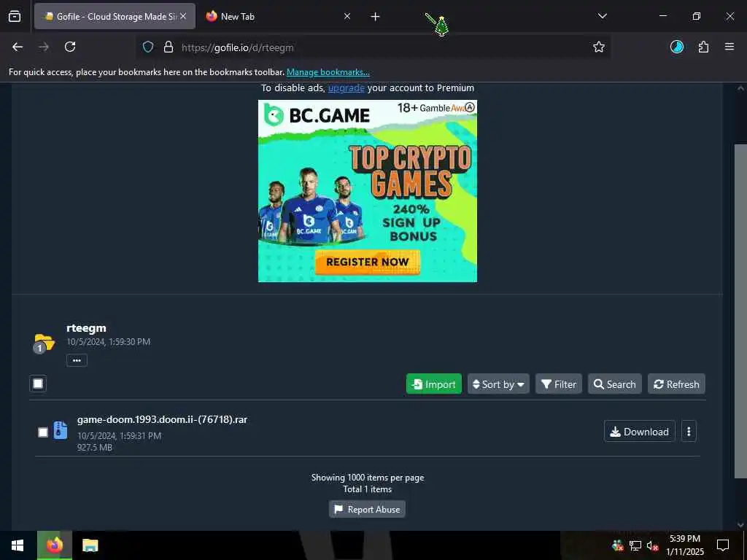The height and width of the screenshot is (560, 747).
Task: Click Firefox icon in the taskbar
Action: (54, 545)
